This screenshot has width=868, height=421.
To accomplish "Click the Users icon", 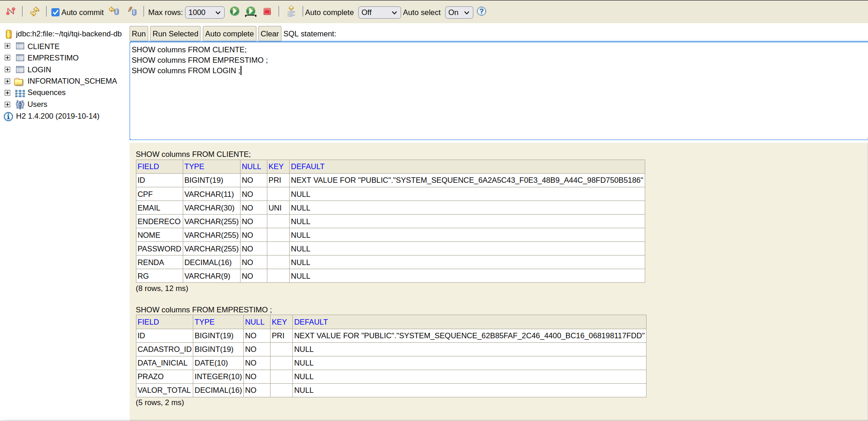I will pyautogui.click(x=20, y=105).
